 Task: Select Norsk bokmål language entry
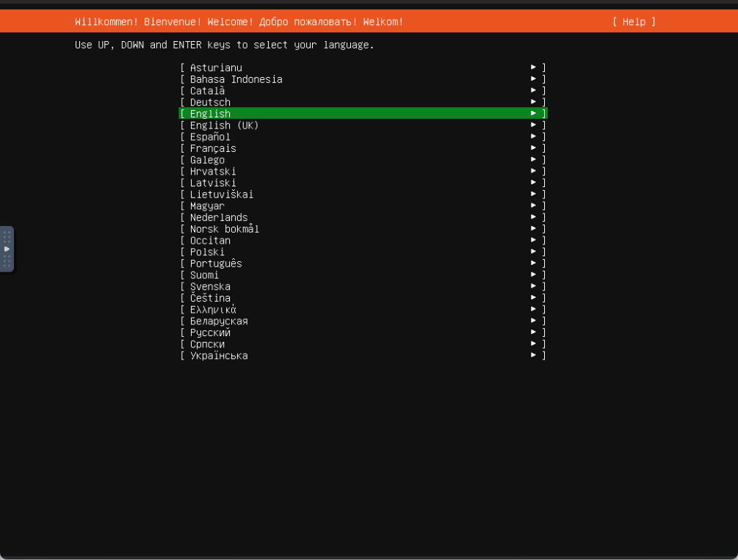[224, 229]
